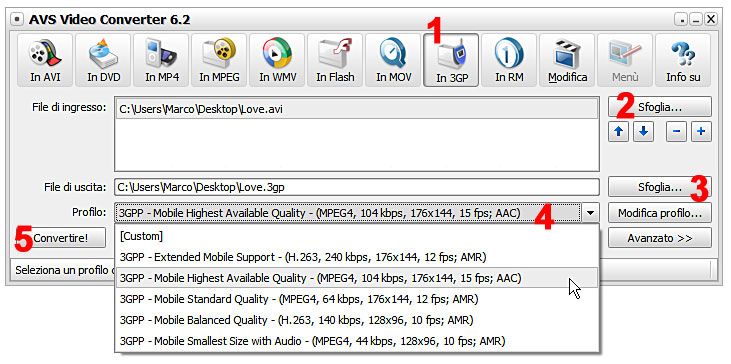Choose Mobile Highest Available Quality in list
Image resolution: width=731 pixels, height=364 pixels.
tap(357, 278)
